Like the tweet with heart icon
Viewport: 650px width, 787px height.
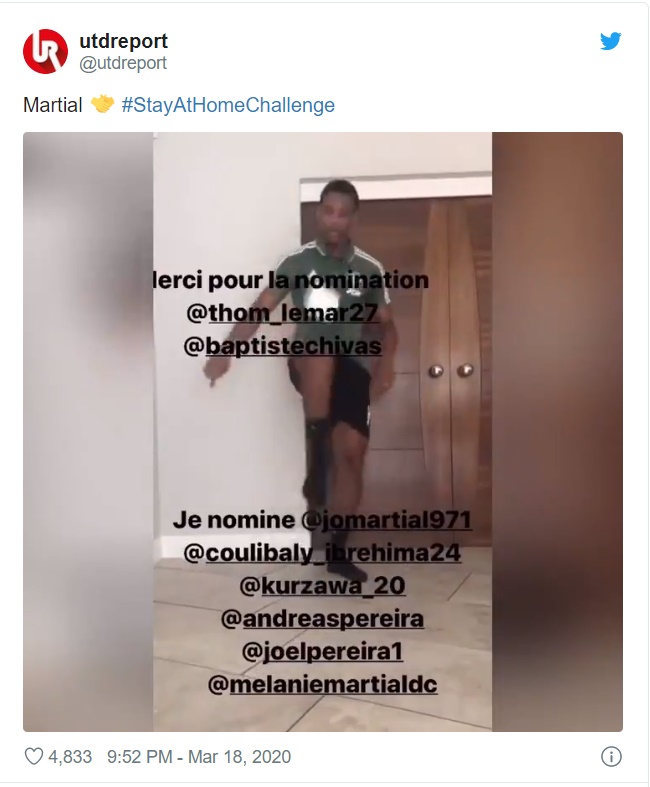coord(34,756)
